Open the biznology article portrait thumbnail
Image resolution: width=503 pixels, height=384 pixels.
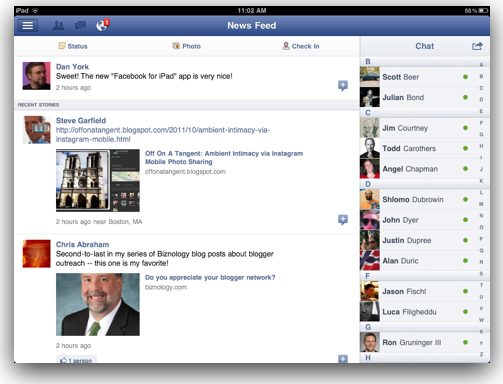(98, 304)
